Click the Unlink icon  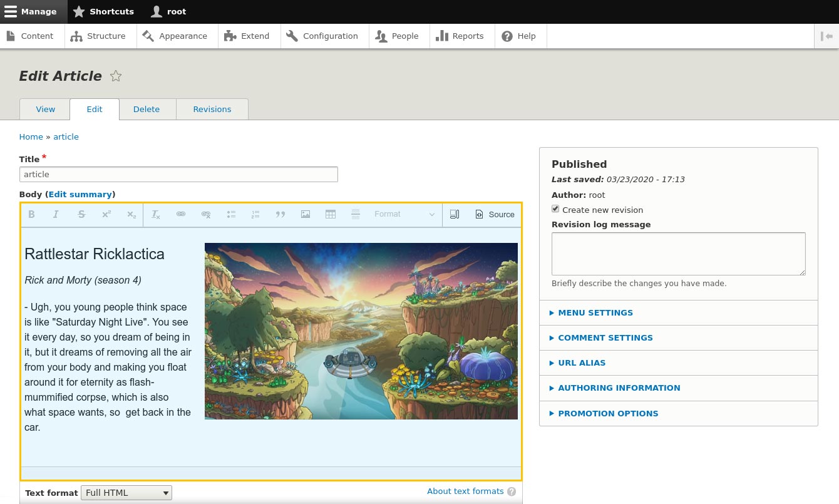[206, 214]
